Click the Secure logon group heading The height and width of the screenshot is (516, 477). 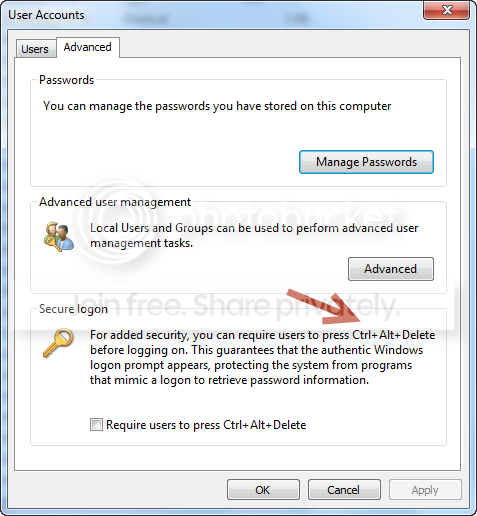[x=73, y=309]
